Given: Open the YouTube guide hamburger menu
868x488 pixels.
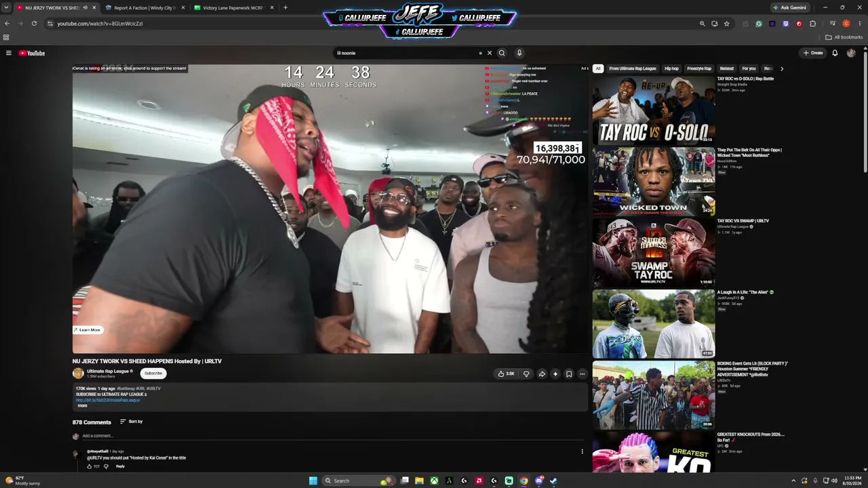Looking at the screenshot, I should 9,53.
